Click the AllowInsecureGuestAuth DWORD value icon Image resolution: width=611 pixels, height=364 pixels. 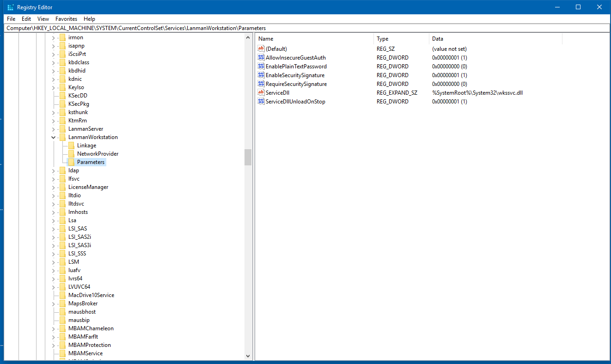pos(261,58)
